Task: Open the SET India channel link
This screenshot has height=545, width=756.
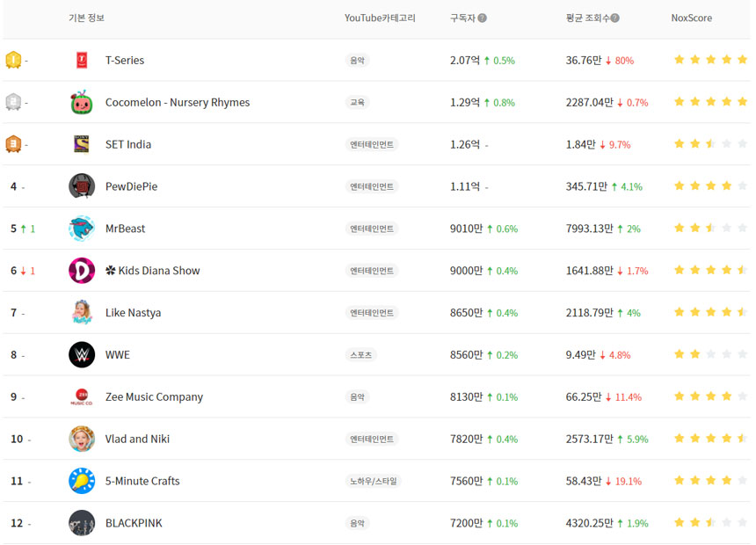Action: pyautogui.click(x=128, y=144)
